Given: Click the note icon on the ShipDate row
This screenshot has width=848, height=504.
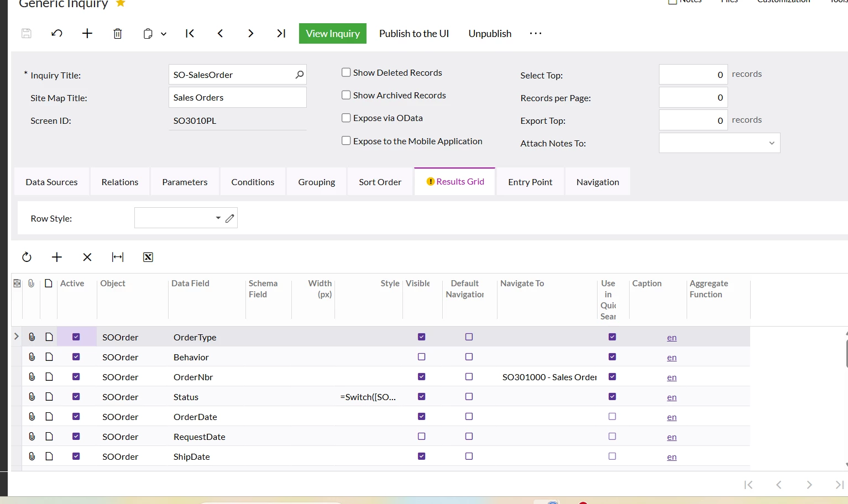Looking at the screenshot, I should point(49,456).
